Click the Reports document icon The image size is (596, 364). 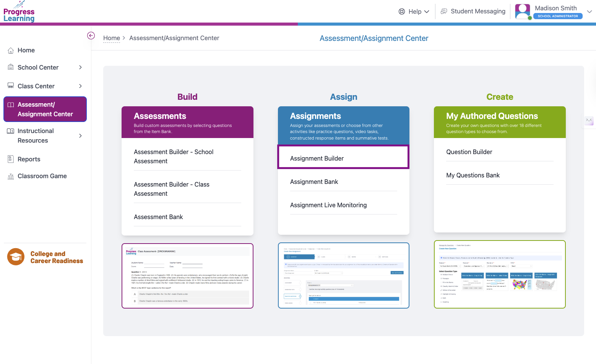click(11, 159)
